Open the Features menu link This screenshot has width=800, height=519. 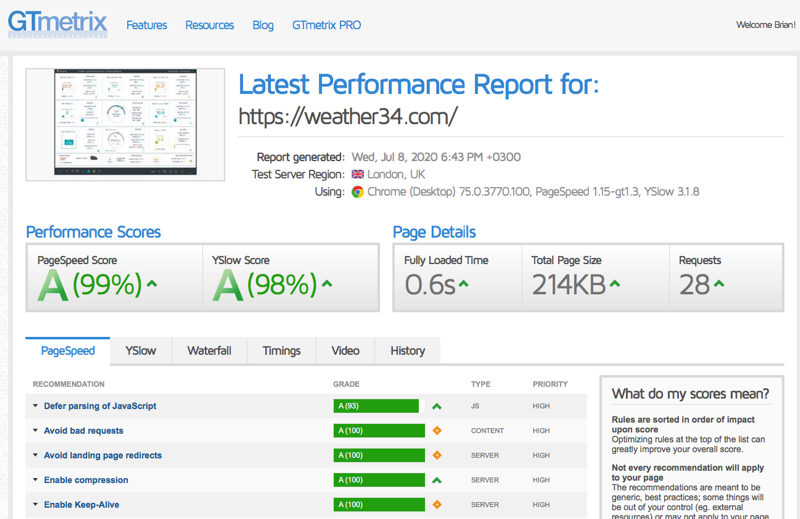click(x=146, y=25)
